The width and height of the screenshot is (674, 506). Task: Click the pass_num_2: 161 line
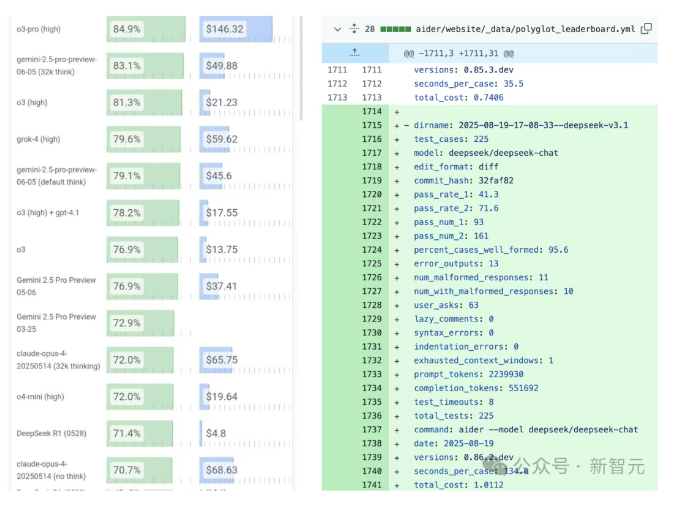(x=451, y=236)
